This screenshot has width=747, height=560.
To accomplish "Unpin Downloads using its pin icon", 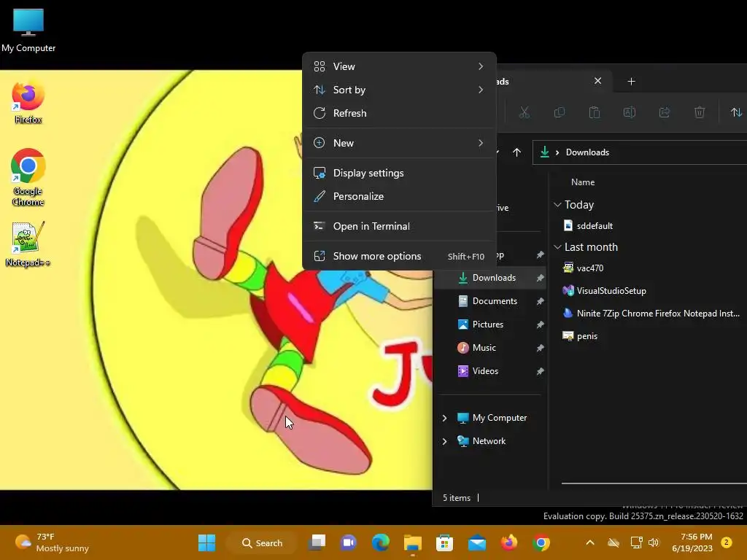I will tap(540, 278).
